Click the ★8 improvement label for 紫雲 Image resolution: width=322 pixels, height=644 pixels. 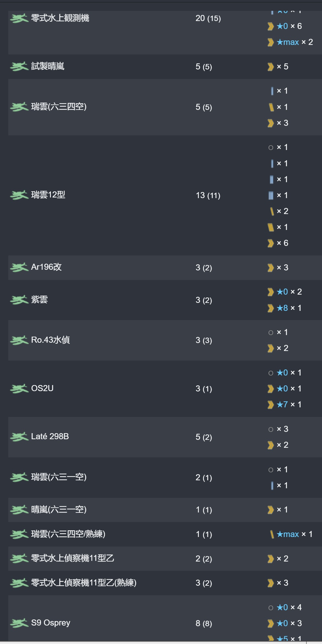[282, 308]
